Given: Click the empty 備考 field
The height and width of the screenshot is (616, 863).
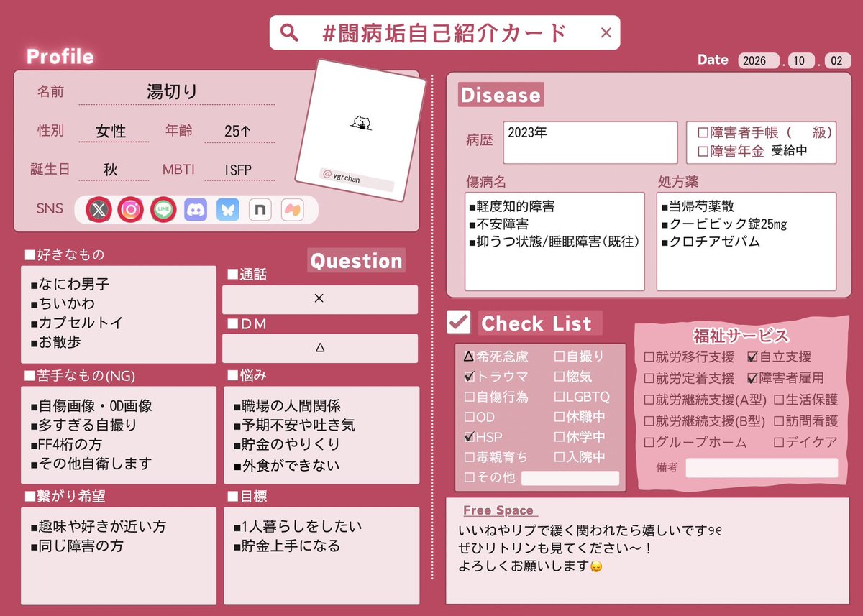Looking at the screenshot, I should [762, 468].
